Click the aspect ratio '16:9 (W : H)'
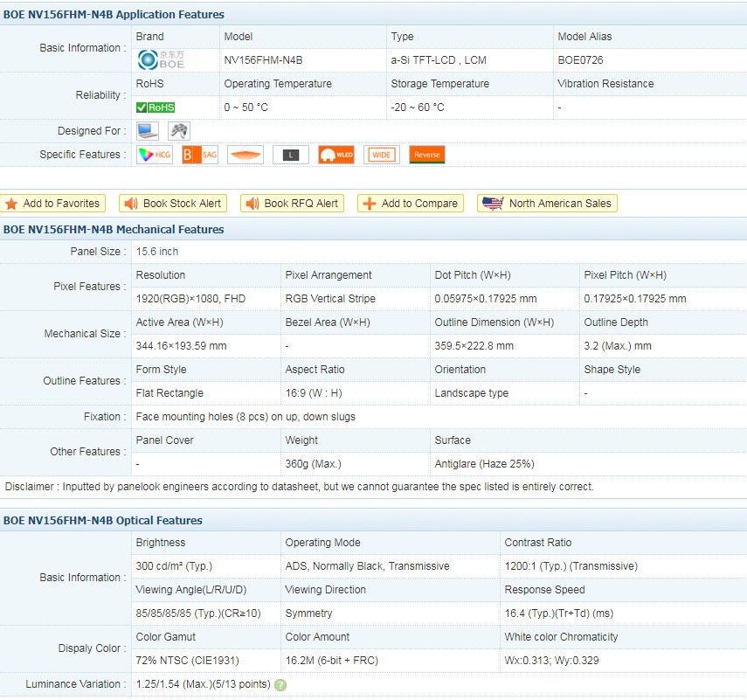The width and height of the screenshot is (747, 700). point(314,393)
